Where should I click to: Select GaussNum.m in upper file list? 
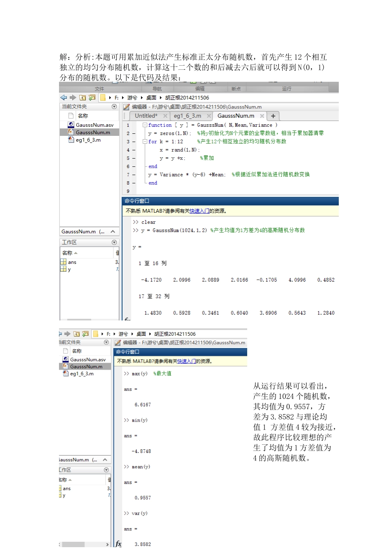pyautogui.click(x=90, y=132)
